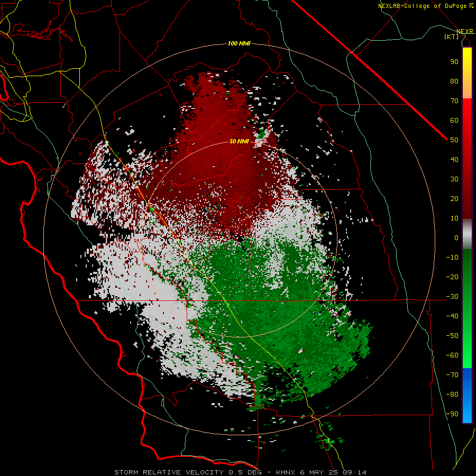Viewport: 476px width, 476px height.
Task: Click the 100 NMI range ring label
Action: 239,44
